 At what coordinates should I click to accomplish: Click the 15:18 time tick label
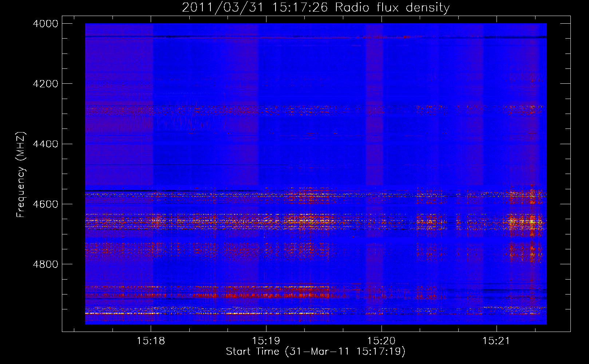(151, 341)
